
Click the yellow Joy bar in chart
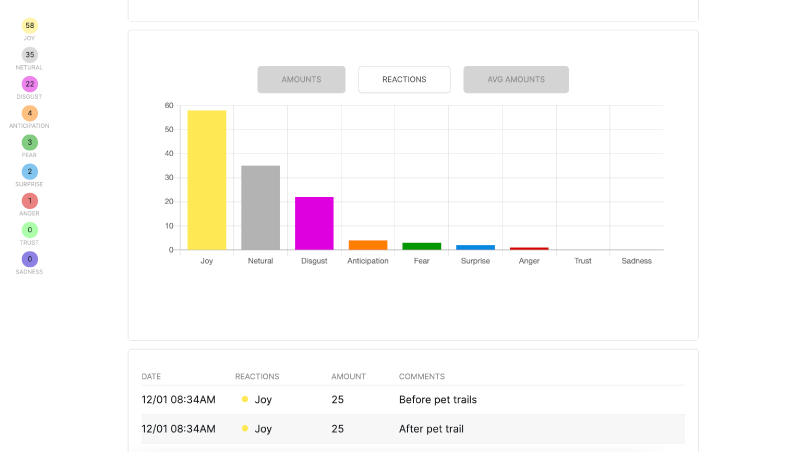tap(207, 180)
